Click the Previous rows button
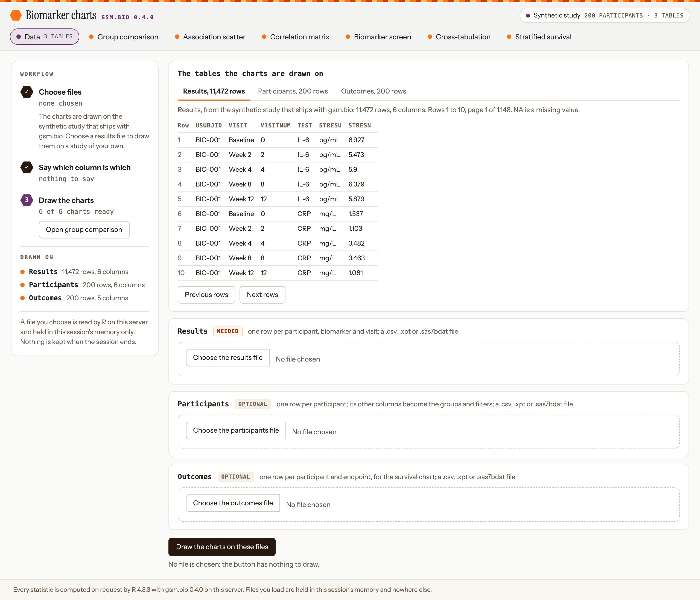700x600 pixels. 206,295
